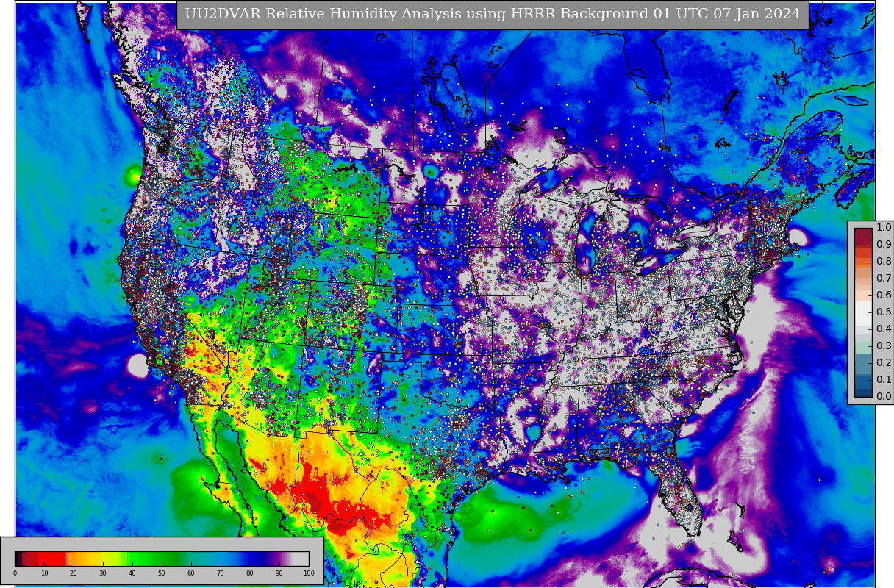Click the 60 tick label on humidity scale

(191, 573)
